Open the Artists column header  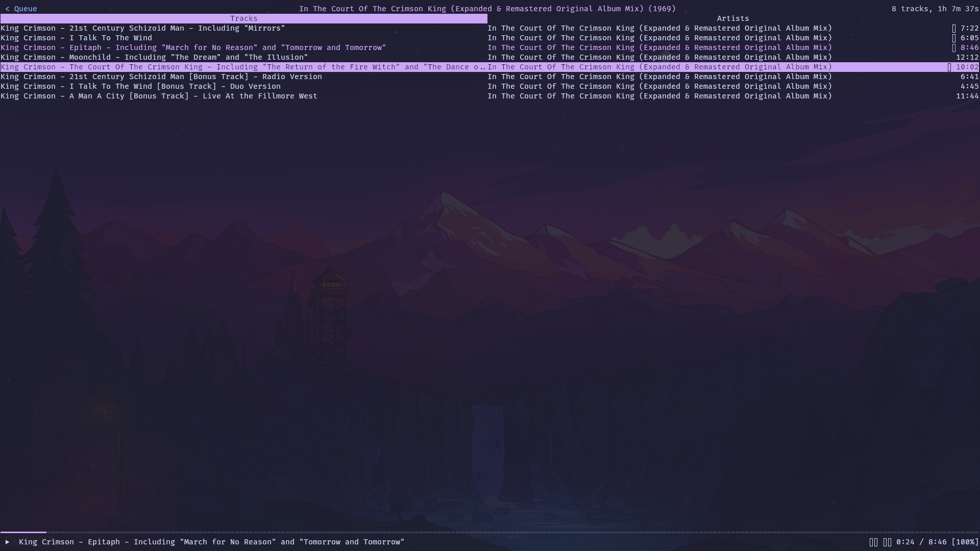pos(733,18)
